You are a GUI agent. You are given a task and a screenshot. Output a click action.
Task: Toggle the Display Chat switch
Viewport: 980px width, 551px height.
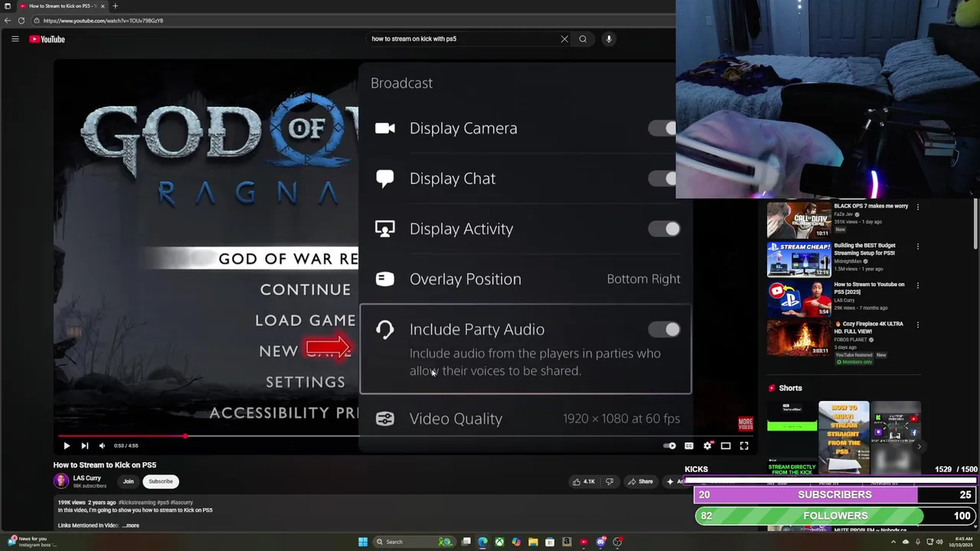[665, 178]
